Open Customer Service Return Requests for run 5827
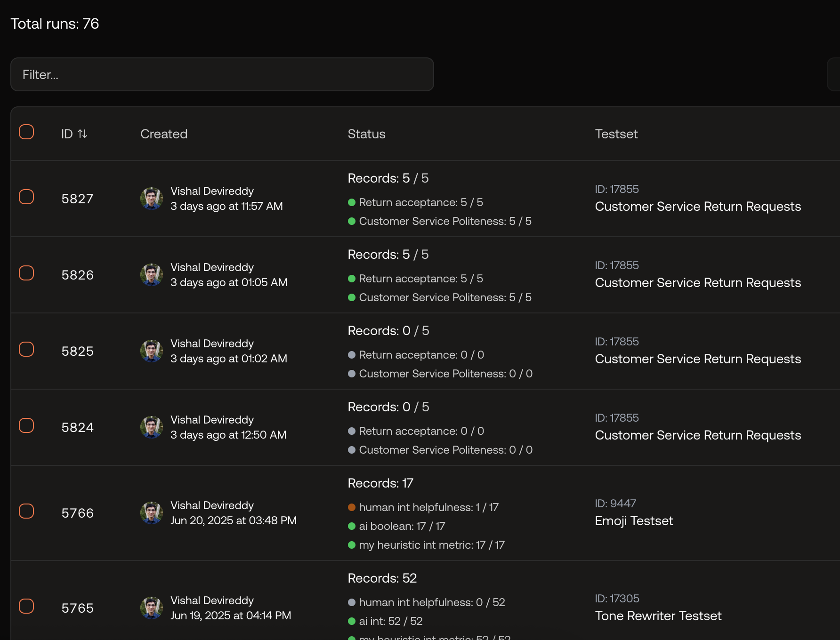The width and height of the screenshot is (840, 640). (698, 207)
